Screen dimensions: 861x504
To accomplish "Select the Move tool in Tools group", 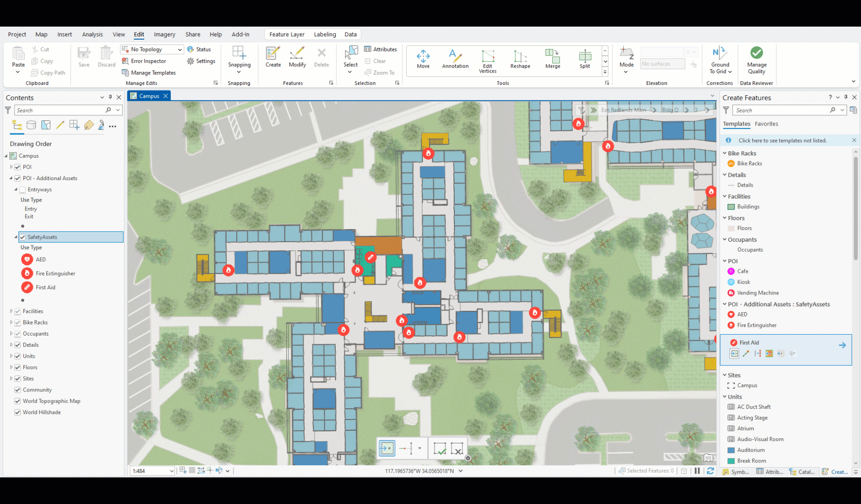I will click(x=423, y=59).
